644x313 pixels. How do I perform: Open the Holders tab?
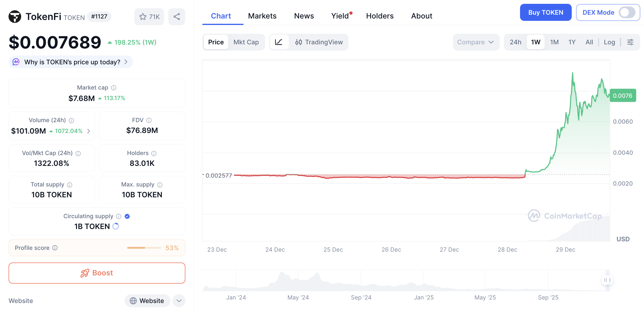(x=380, y=16)
